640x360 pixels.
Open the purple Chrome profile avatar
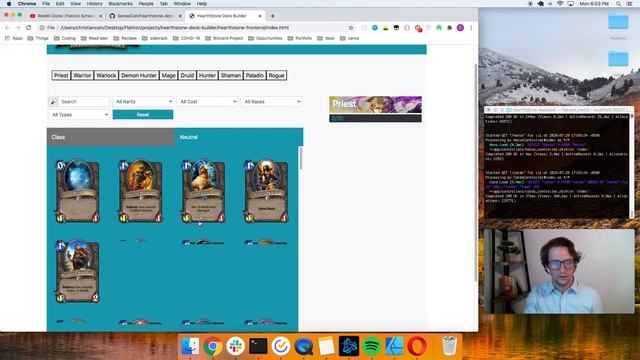460,28
